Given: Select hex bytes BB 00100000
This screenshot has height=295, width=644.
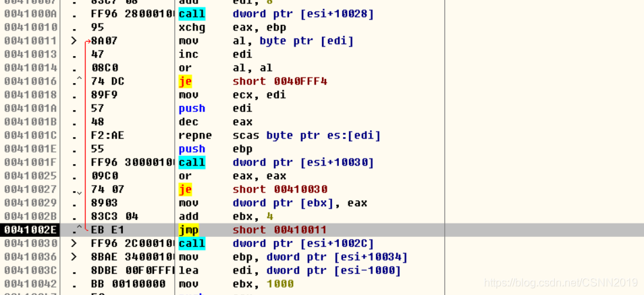Looking at the screenshot, I should tap(128, 284).
